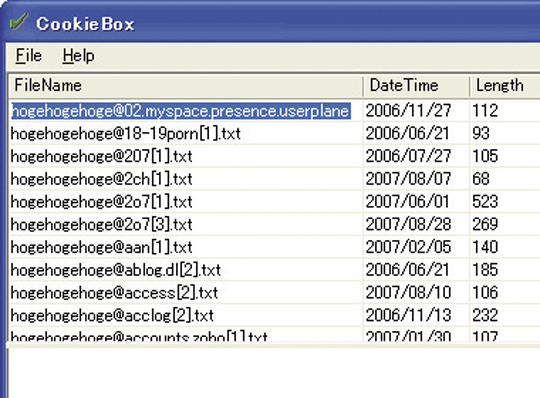Select the hogehogehoge@acclog[2].txt file

coord(112,315)
